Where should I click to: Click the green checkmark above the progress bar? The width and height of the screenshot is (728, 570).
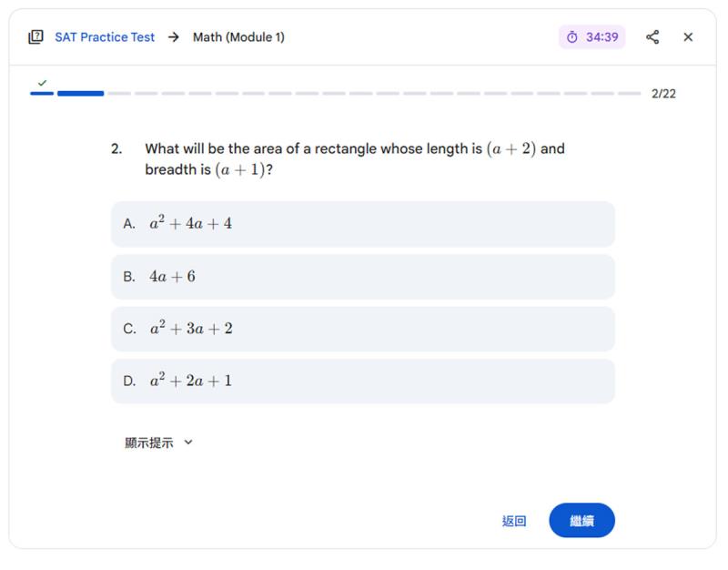click(x=42, y=84)
